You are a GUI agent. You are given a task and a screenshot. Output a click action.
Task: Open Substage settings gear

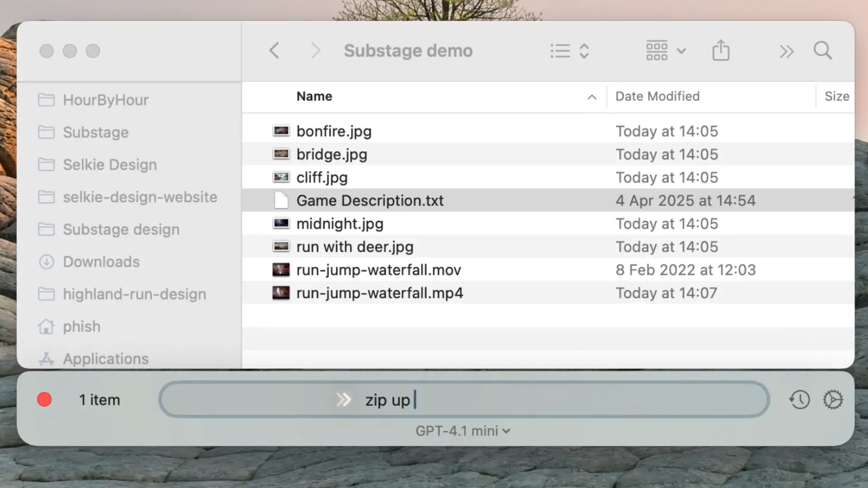coord(833,399)
